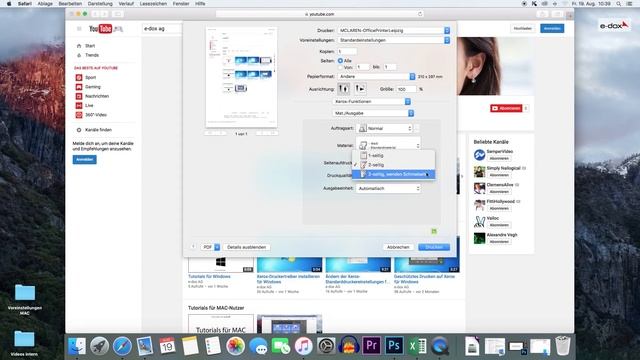
Task: Open the Messages app in dock
Action: pyautogui.click(x=258, y=346)
